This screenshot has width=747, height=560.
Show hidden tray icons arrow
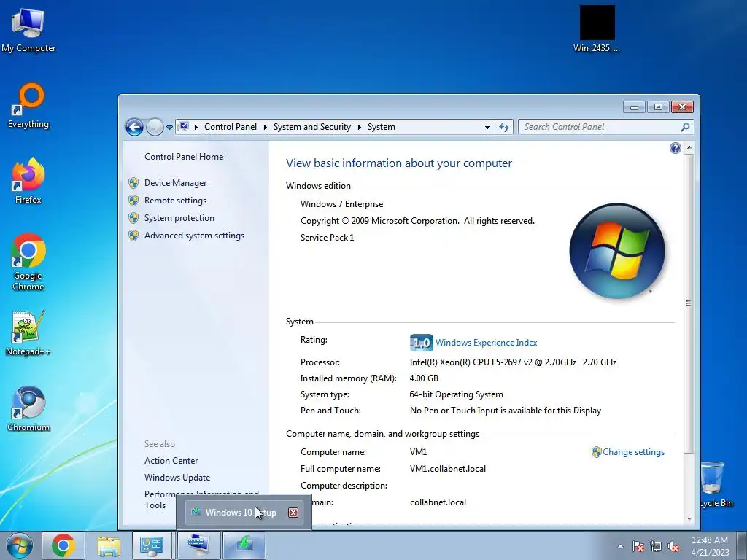[620, 546]
